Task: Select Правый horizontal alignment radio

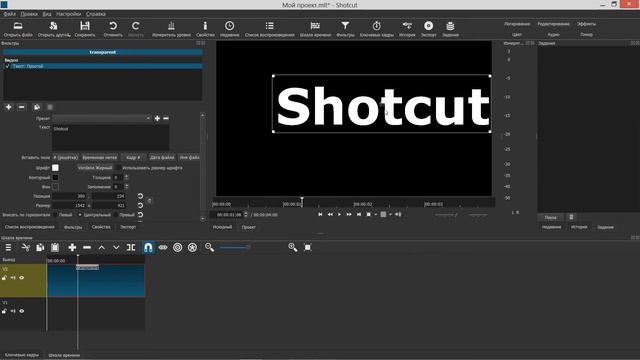Action: click(116, 215)
